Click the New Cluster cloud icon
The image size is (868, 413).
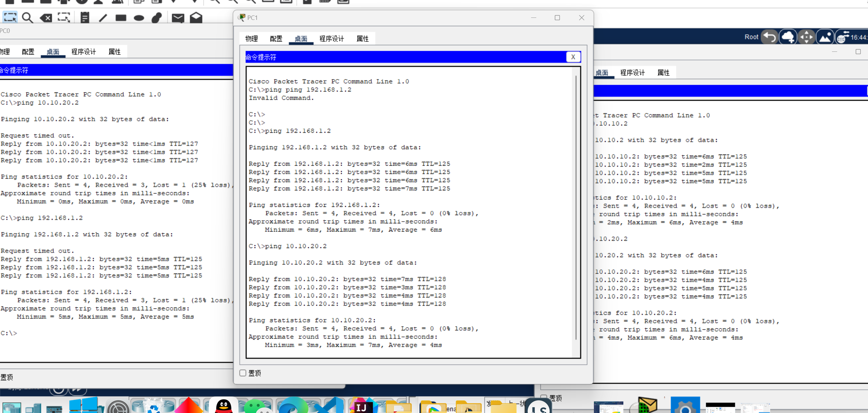788,37
